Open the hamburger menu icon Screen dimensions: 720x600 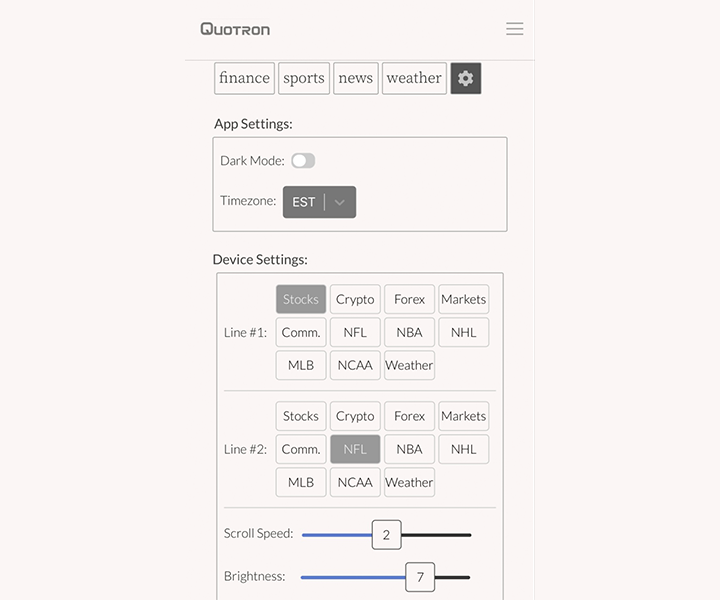(x=514, y=29)
